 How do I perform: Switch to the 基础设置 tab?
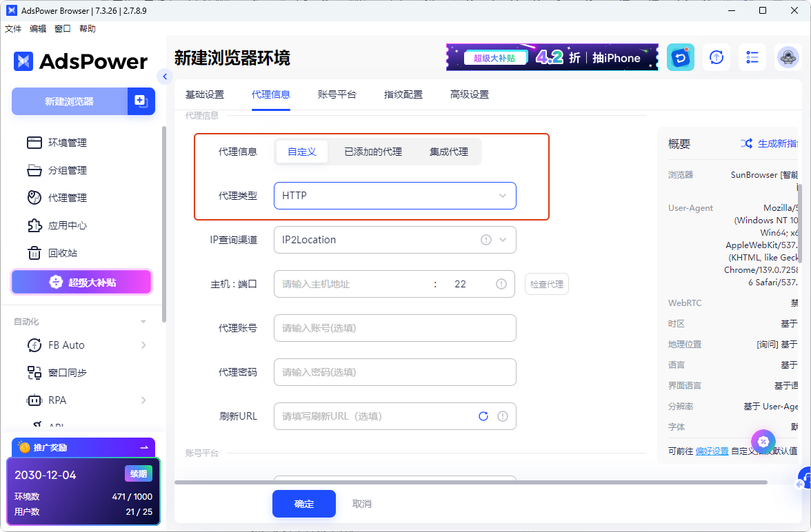205,94
